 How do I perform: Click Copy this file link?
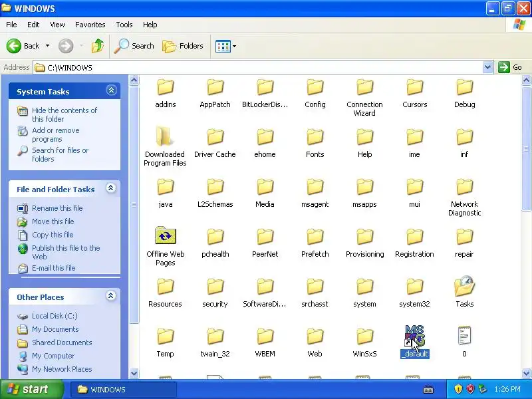(x=53, y=235)
